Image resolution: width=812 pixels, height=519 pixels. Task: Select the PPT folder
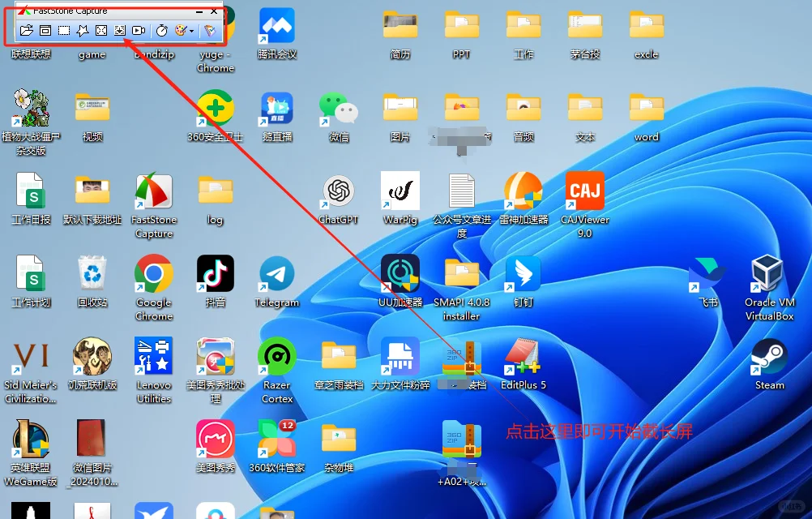coord(461,34)
